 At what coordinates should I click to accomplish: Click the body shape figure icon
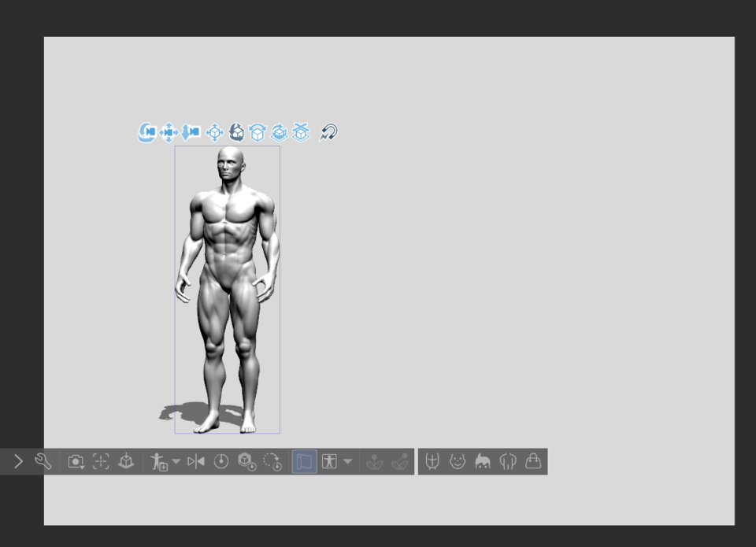click(329, 462)
